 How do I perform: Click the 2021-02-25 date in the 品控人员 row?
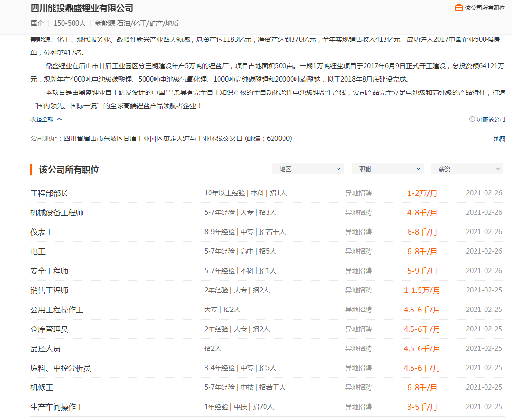tap(484, 348)
